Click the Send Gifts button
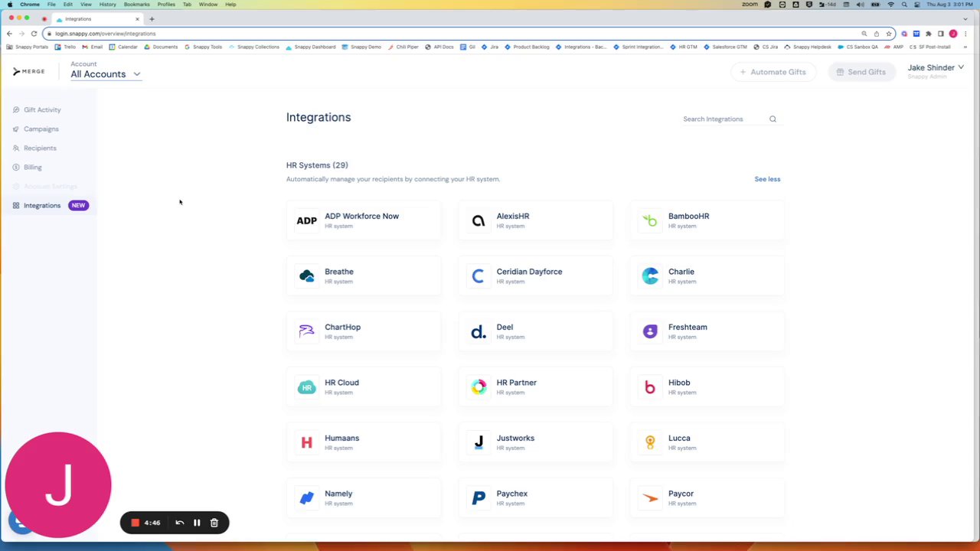The image size is (980, 551). (x=861, y=72)
